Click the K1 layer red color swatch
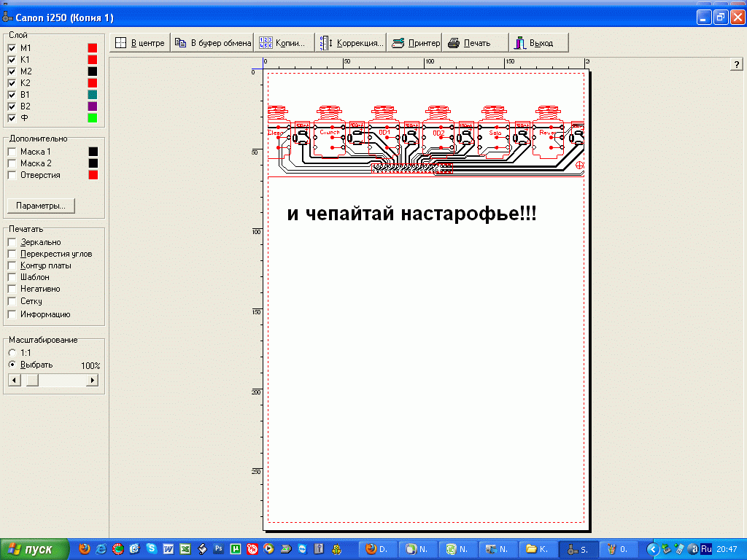Viewport: 747px width, 560px height. click(93, 60)
